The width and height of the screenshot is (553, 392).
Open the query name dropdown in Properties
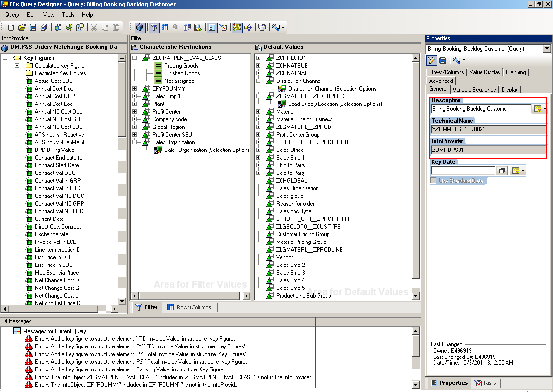(x=547, y=48)
